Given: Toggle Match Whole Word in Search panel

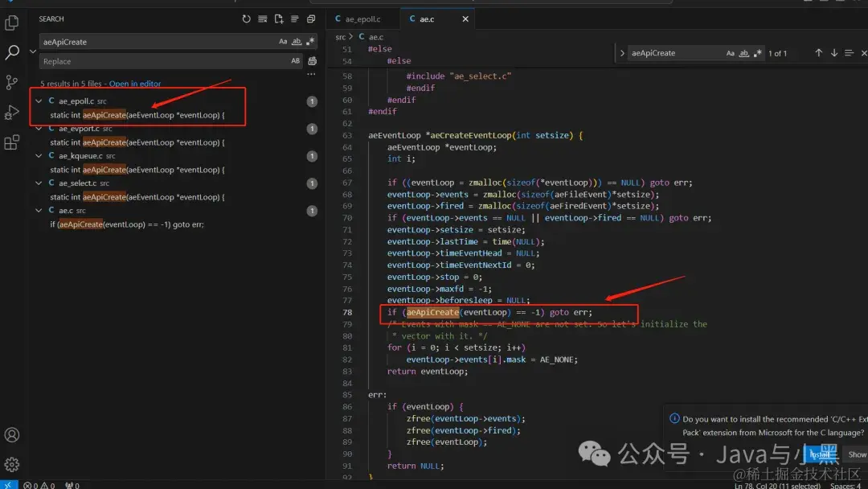Looking at the screenshot, I should click(x=297, y=42).
